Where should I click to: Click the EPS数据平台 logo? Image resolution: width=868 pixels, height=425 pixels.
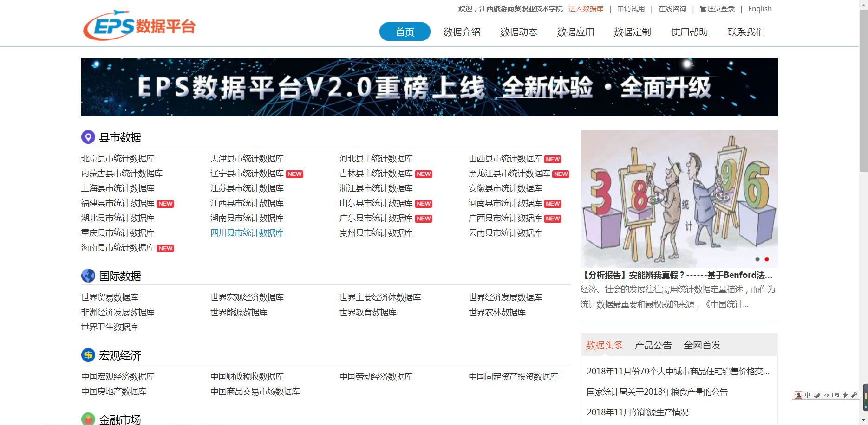click(139, 26)
